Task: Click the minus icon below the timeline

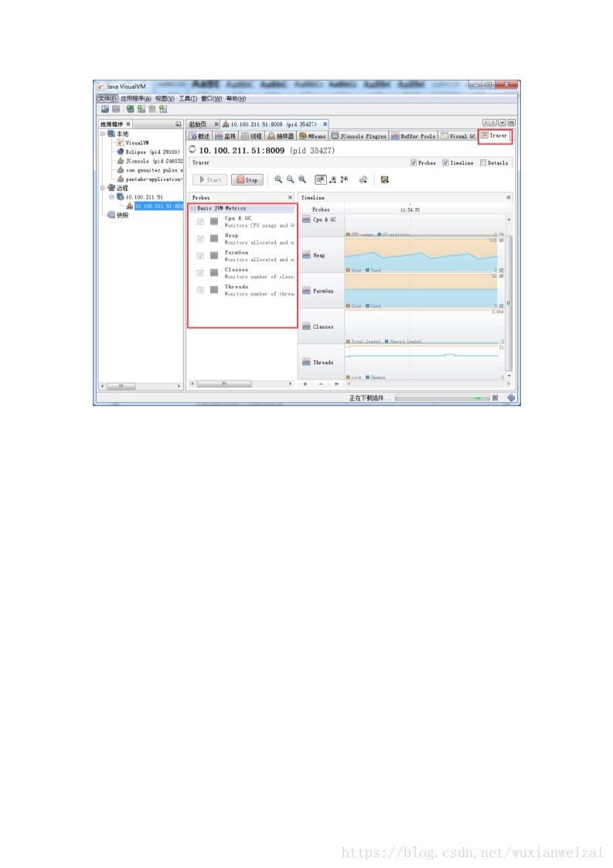Action: [321, 384]
